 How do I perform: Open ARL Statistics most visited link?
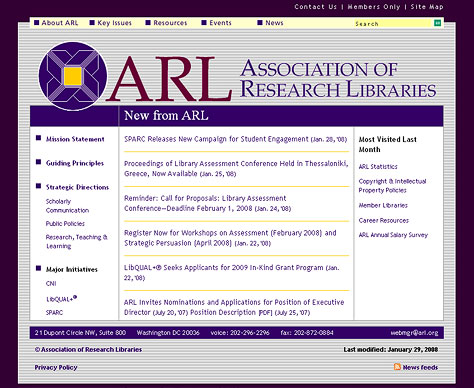(x=378, y=166)
